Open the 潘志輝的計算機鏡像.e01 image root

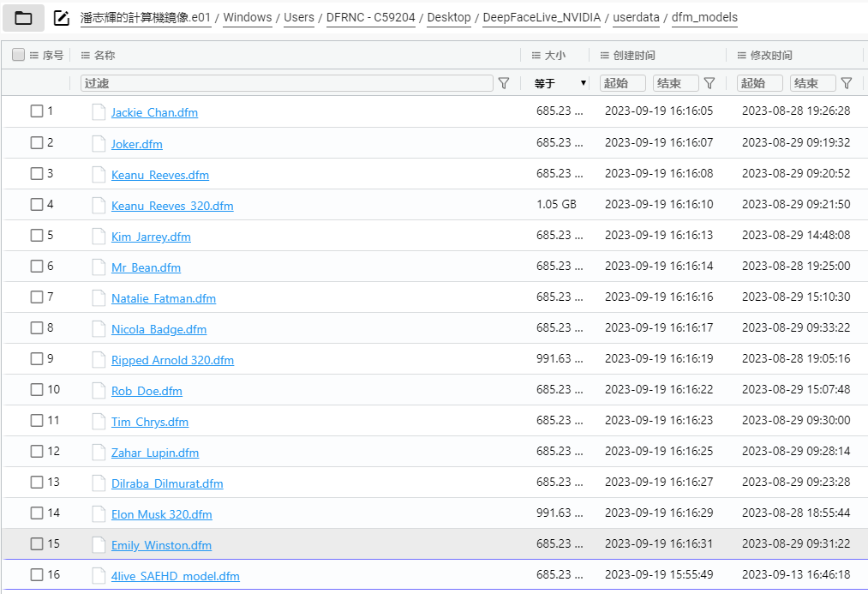(x=146, y=18)
